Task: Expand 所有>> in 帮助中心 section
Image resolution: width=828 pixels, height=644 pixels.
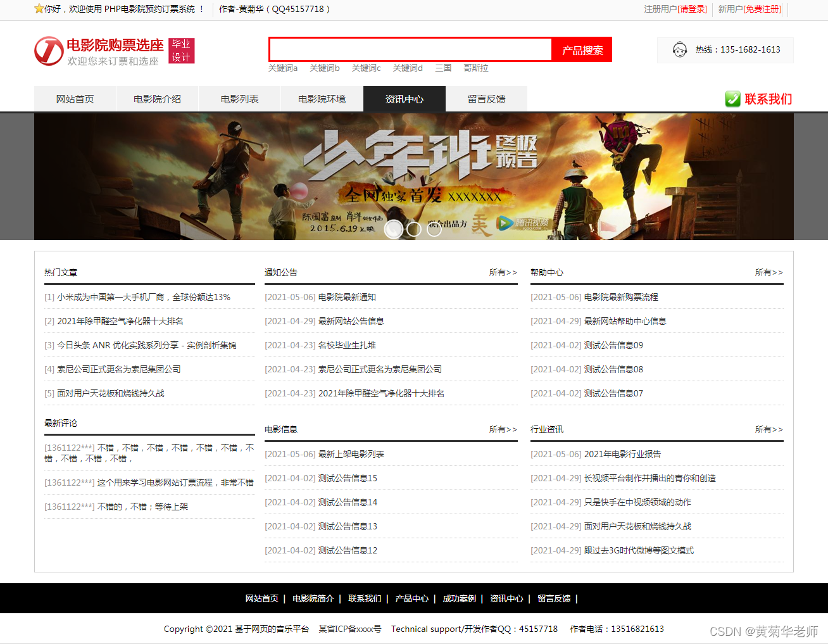Action: click(x=768, y=272)
